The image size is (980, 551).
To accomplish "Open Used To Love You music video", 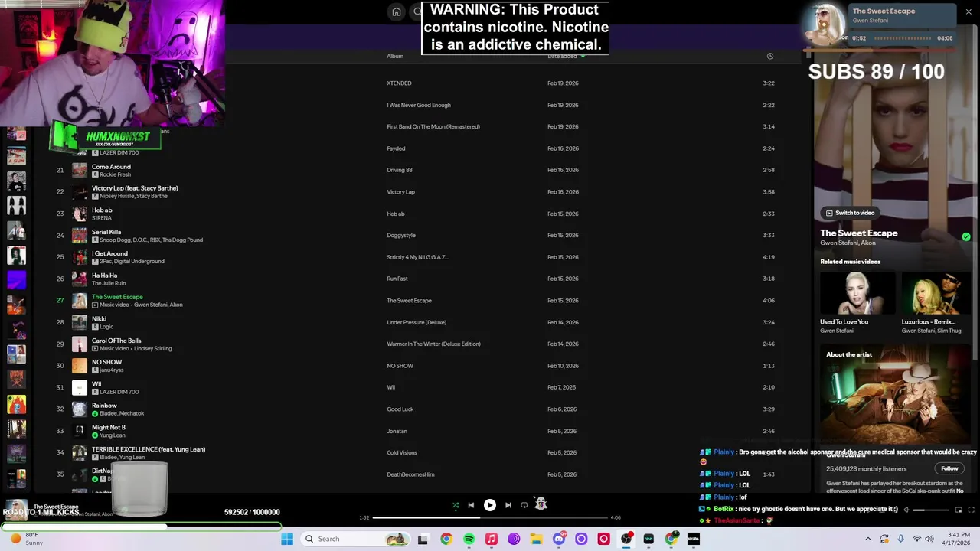I will (x=857, y=293).
